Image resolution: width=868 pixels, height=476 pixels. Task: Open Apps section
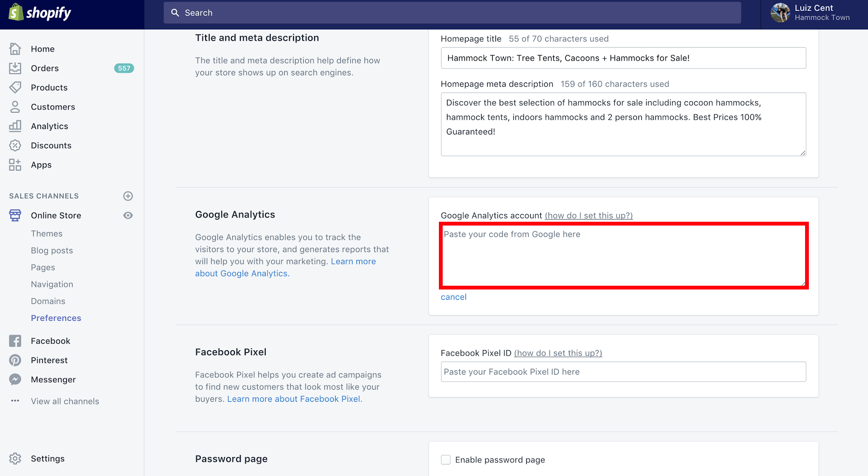tap(41, 165)
